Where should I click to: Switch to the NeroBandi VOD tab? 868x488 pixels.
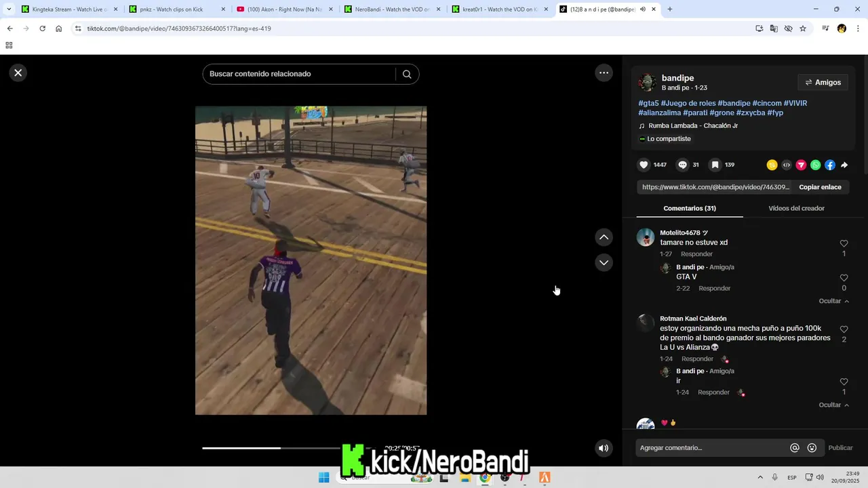click(391, 9)
